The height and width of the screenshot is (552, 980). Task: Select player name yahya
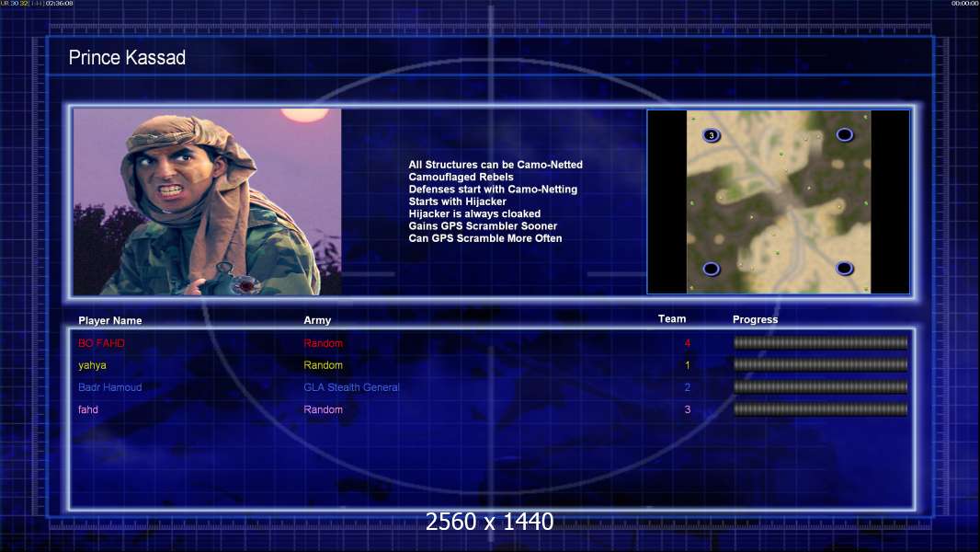(92, 365)
